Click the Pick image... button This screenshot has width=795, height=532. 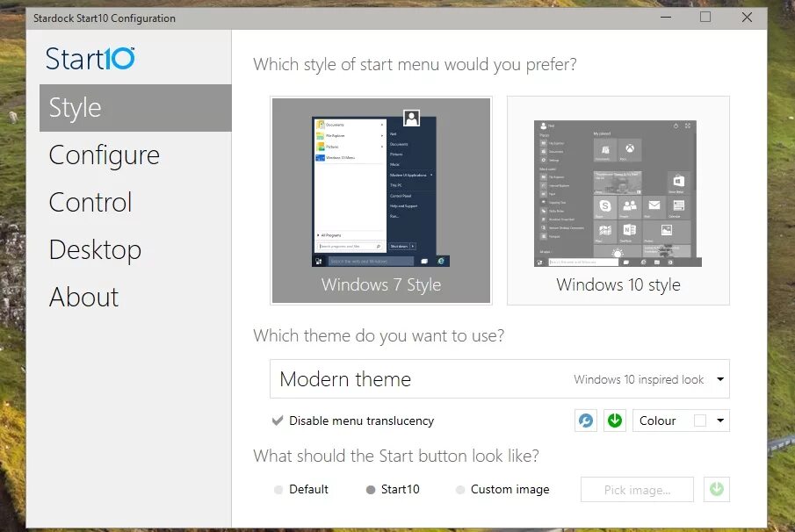(637, 490)
